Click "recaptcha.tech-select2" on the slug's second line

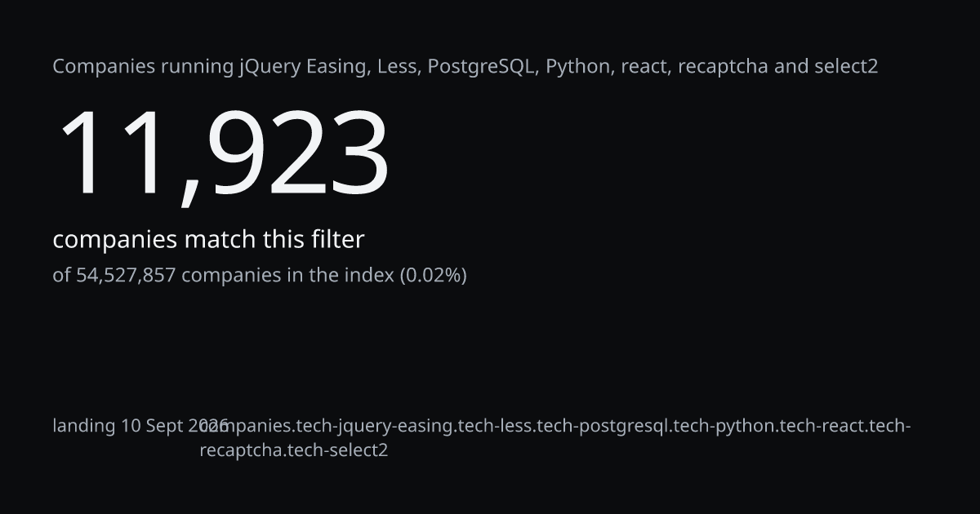pyautogui.click(x=294, y=450)
